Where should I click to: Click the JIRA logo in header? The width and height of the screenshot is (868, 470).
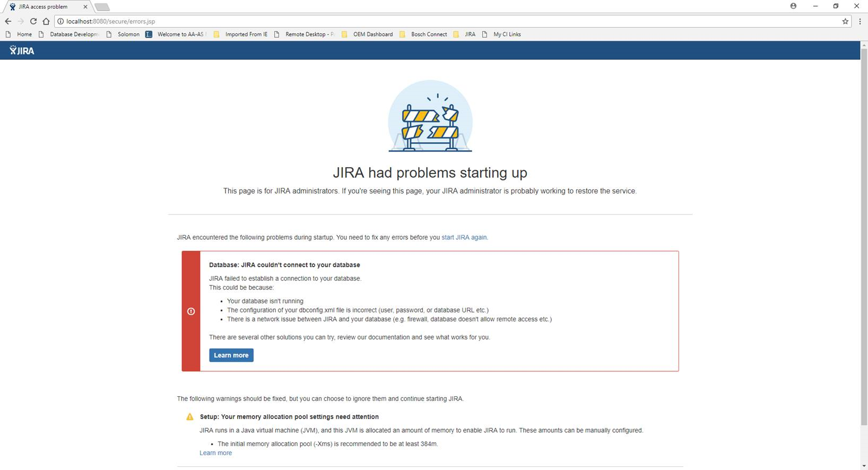point(22,50)
